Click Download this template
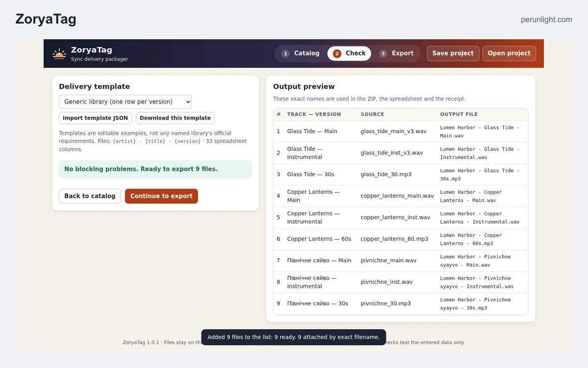 pos(175,118)
